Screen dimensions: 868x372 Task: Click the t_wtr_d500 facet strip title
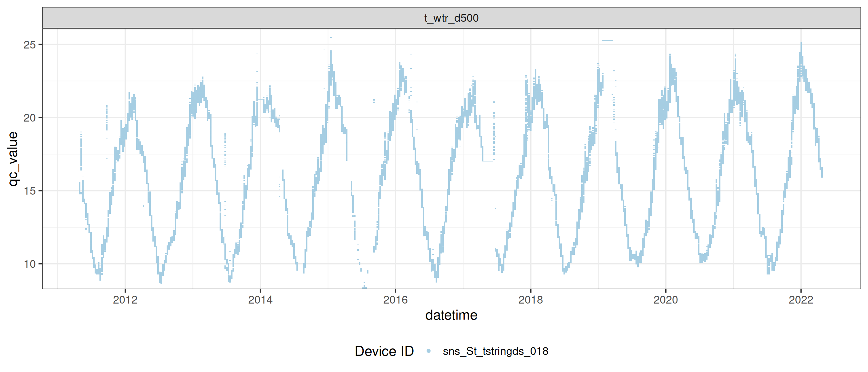pyautogui.click(x=451, y=18)
